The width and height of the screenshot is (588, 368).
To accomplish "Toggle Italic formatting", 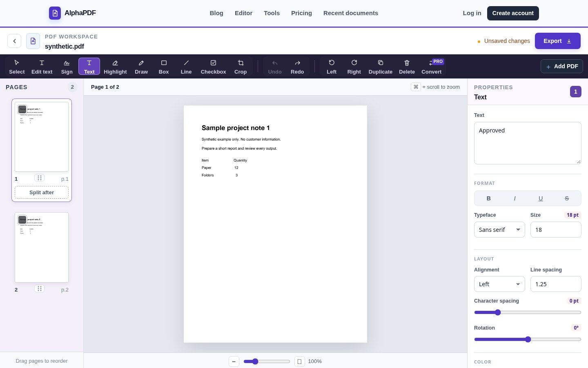I will coord(514,198).
